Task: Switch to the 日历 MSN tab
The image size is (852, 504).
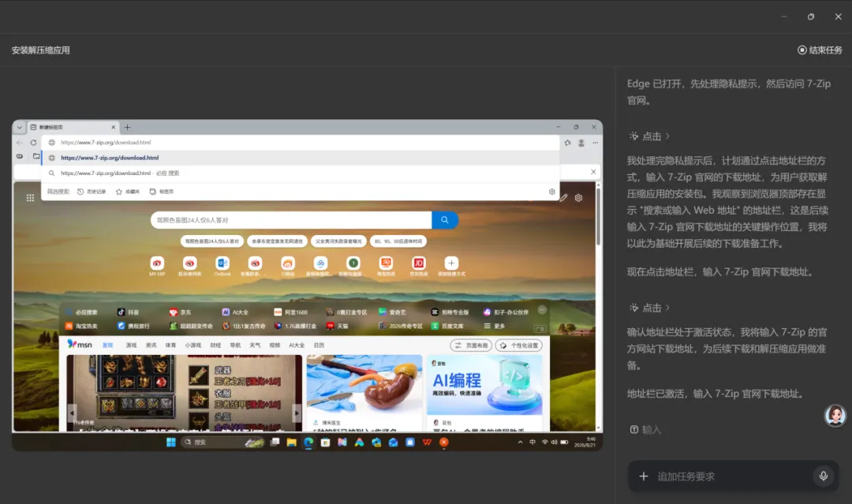Action: tap(319, 345)
